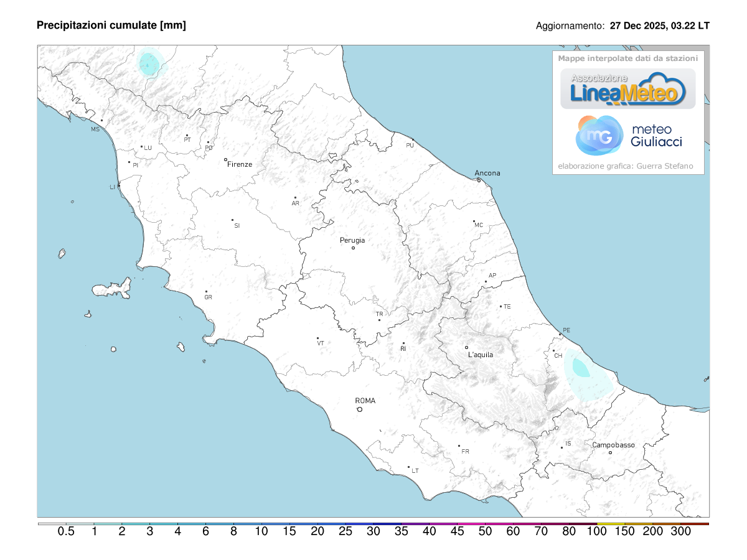Click the Perugia city marker
The width and height of the screenshot is (747, 560).
[353, 248]
